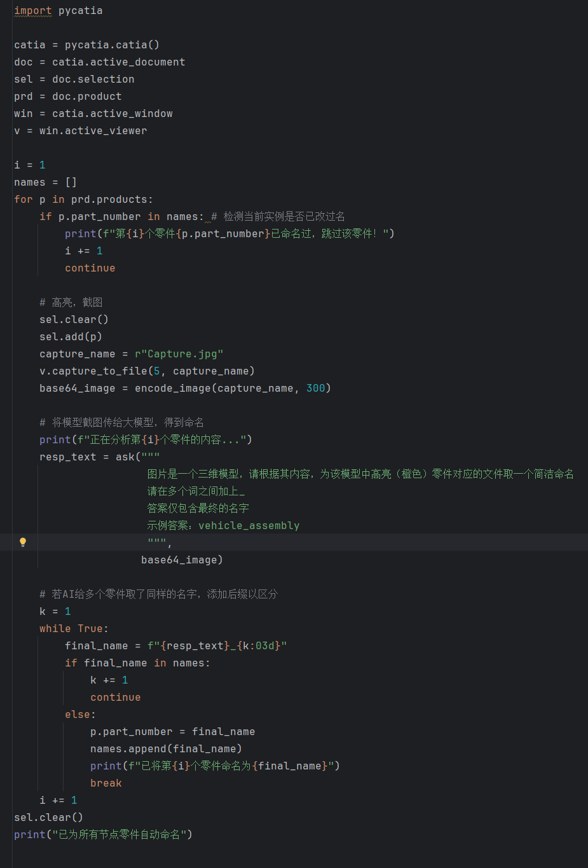The image size is (588, 868).
Task: Click the print line '已将第{i}个零件命名为'
Action: [x=215, y=766]
